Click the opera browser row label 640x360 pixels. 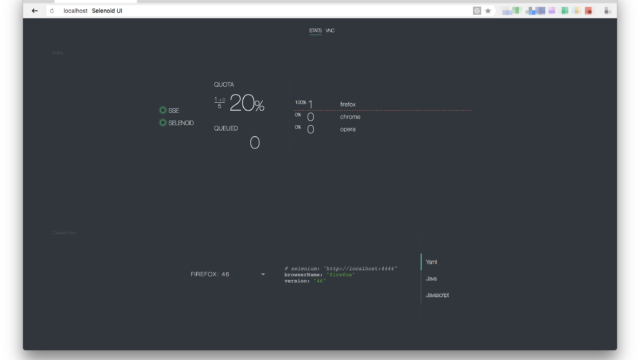tap(348, 129)
